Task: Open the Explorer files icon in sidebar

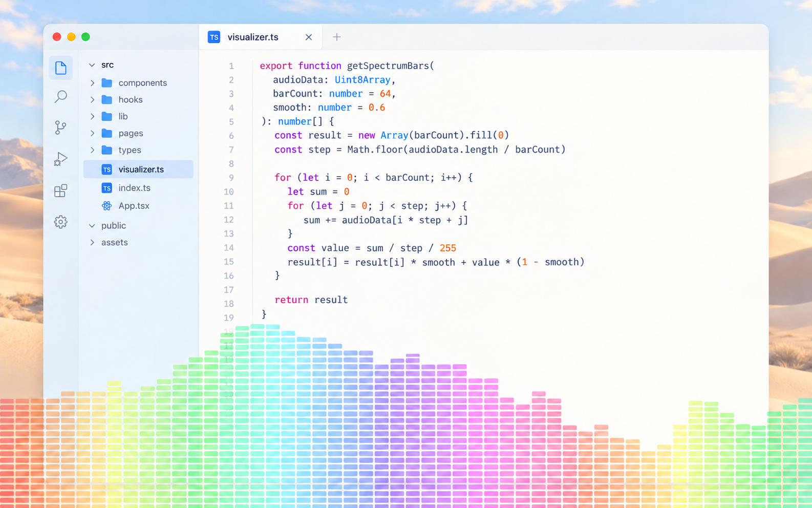Action: (60, 68)
